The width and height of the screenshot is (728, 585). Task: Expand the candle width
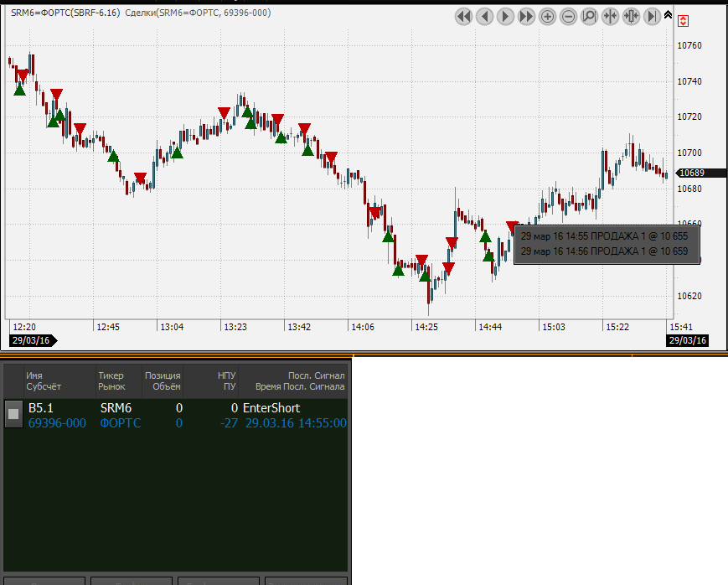coord(632,16)
